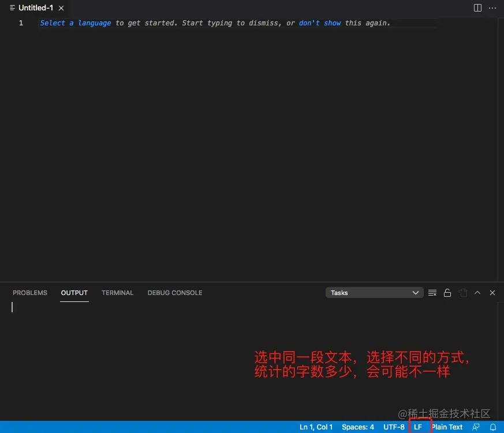Viewport: 504px width, 433px height.
Task: Open output log in editor icon
Action: click(x=462, y=293)
